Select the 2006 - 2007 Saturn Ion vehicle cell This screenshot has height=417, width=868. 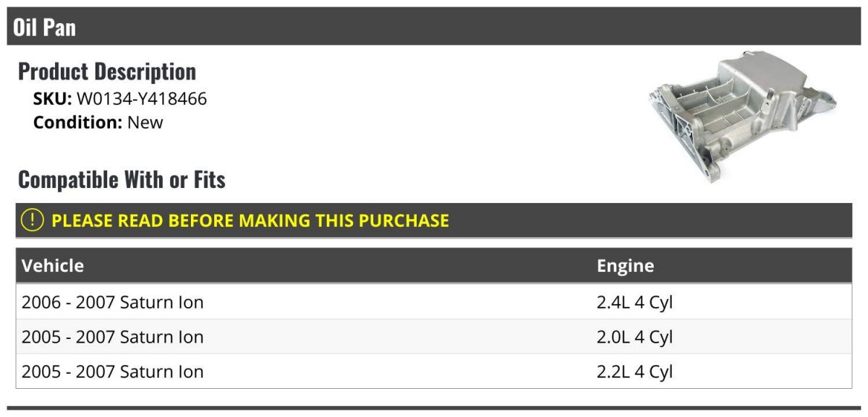click(113, 302)
